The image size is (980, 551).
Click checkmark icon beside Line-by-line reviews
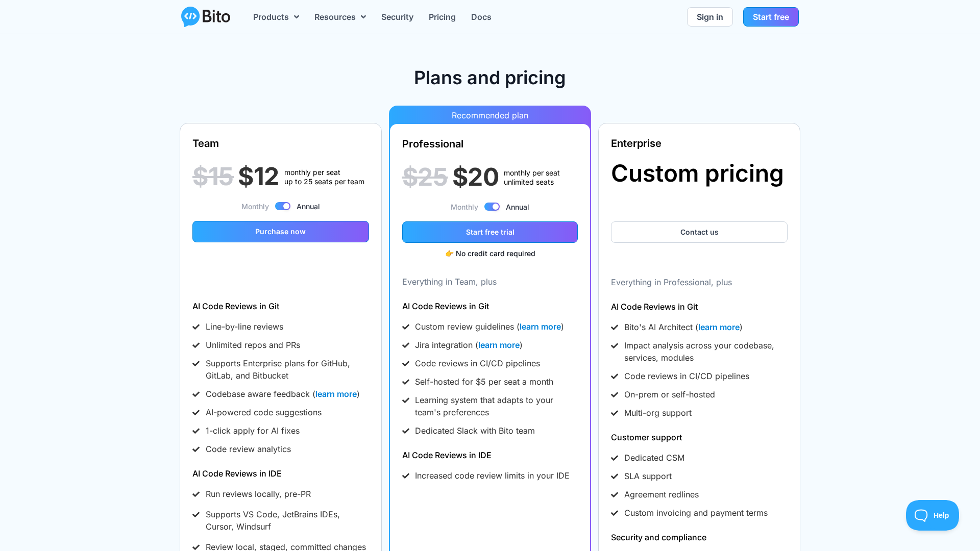tap(196, 327)
